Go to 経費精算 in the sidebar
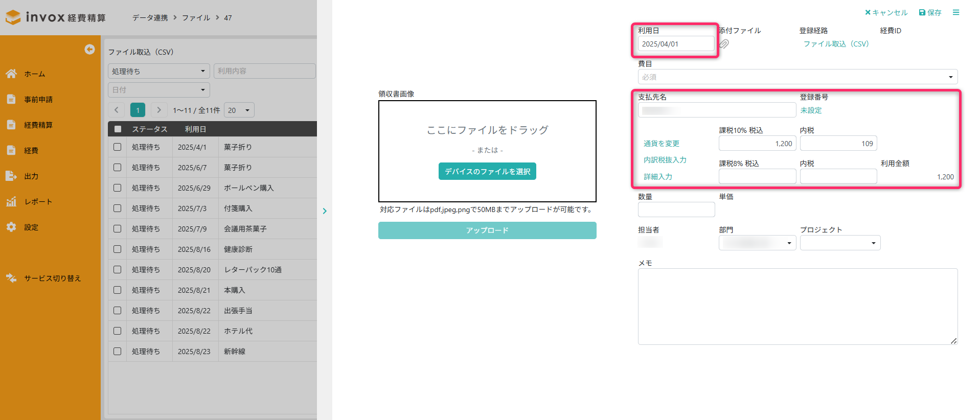This screenshot has height=420, width=980. pyautogui.click(x=38, y=125)
